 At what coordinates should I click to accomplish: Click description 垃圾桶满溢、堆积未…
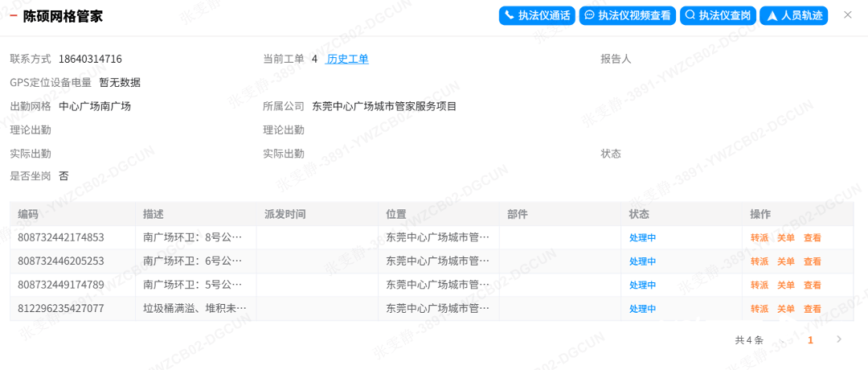click(x=194, y=309)
